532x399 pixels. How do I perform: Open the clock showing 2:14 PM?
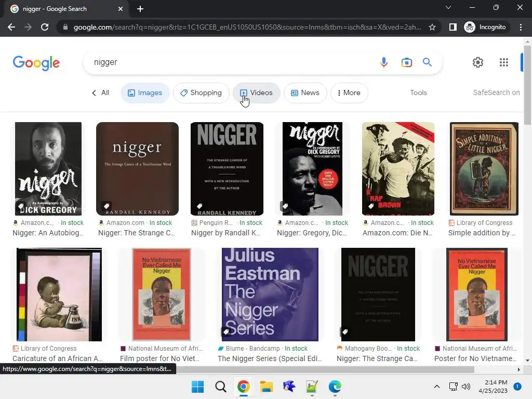click(x=493, y=387)
